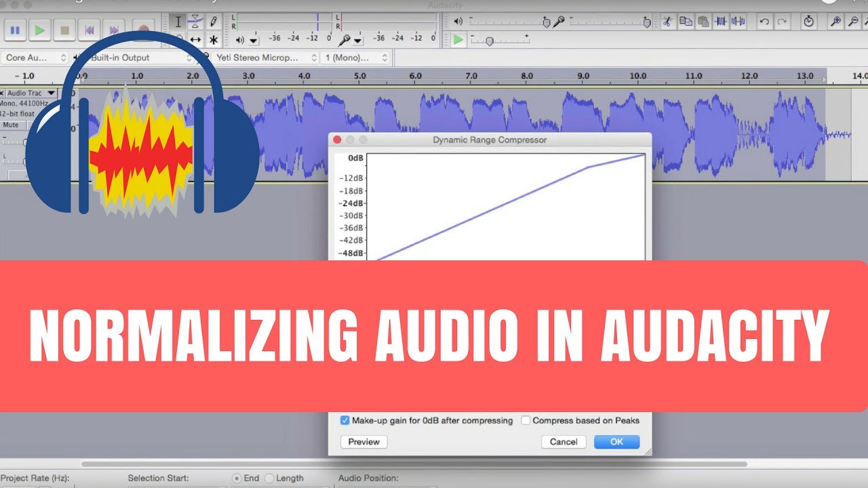Select the Time Shift tool
This screenshot has width=868, height=488.
click(x=195, y=40)
